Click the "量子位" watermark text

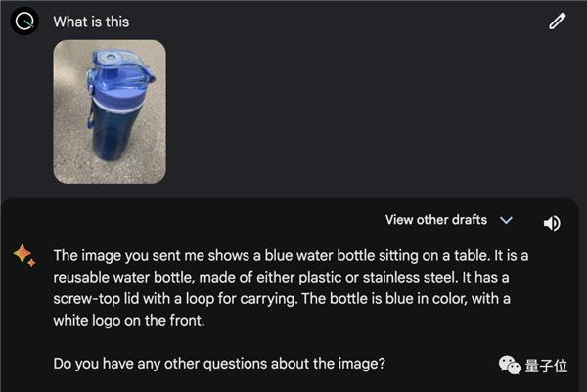click(x=548, y=365)
